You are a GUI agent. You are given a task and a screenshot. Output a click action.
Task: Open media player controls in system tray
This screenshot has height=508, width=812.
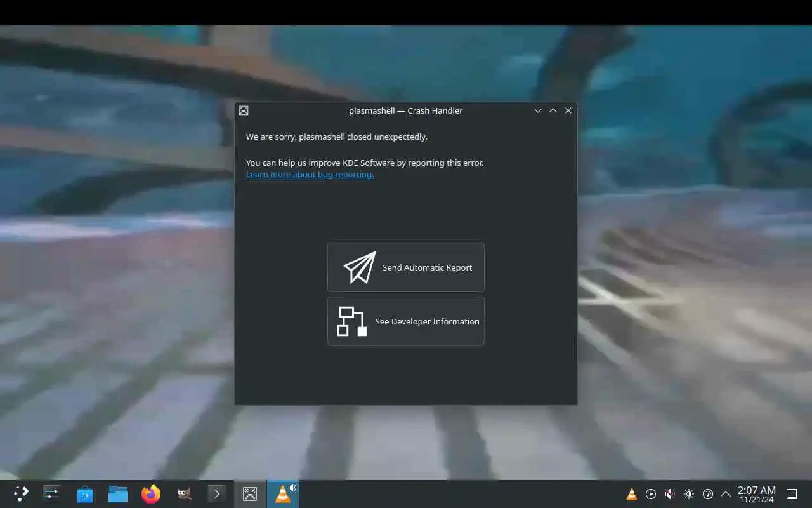point(650,494)
